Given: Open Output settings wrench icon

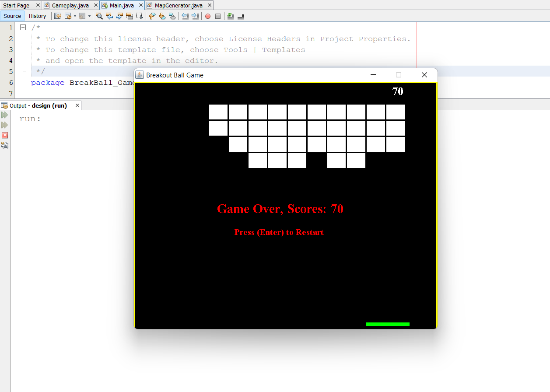Looking at the screenshot, I should tap(5, 145).
